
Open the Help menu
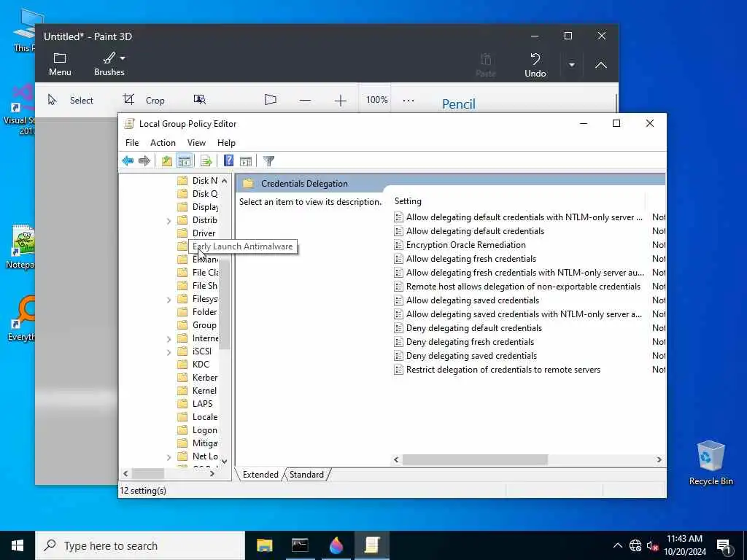coord(226,143)
